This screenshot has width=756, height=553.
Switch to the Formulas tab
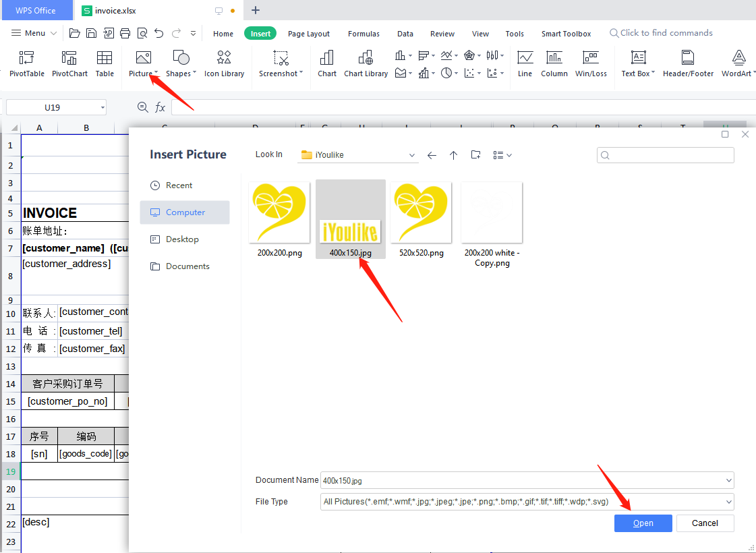click(x=364, y=34)
